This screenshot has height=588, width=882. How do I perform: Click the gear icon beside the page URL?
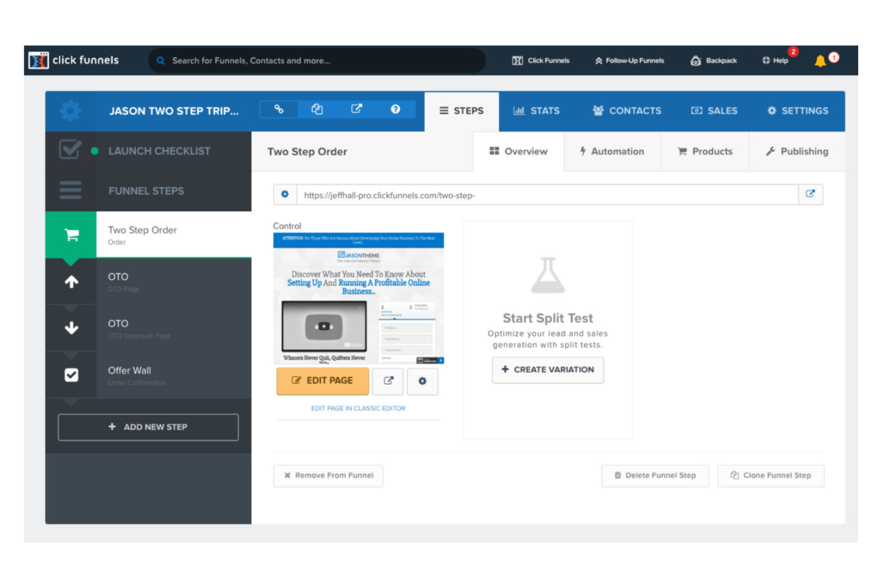(x=285, y=194)
